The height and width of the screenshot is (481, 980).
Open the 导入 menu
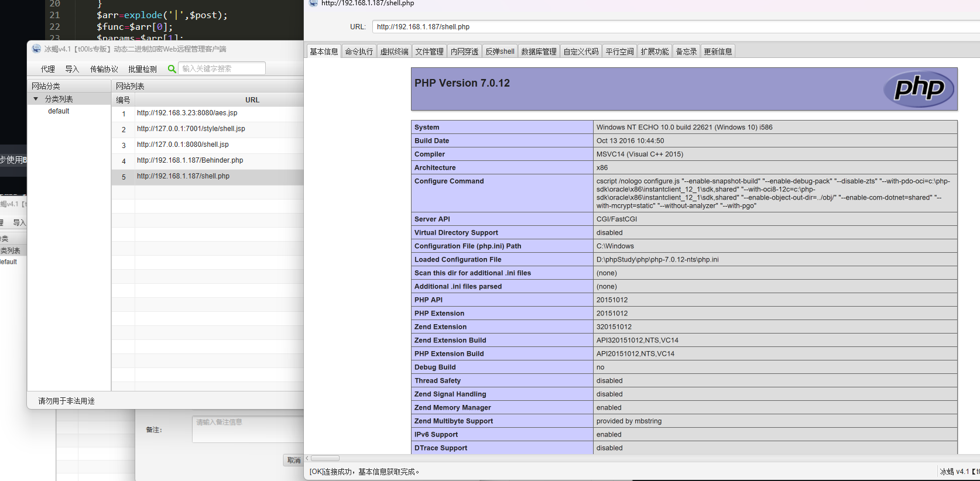[x=72, y=69]
